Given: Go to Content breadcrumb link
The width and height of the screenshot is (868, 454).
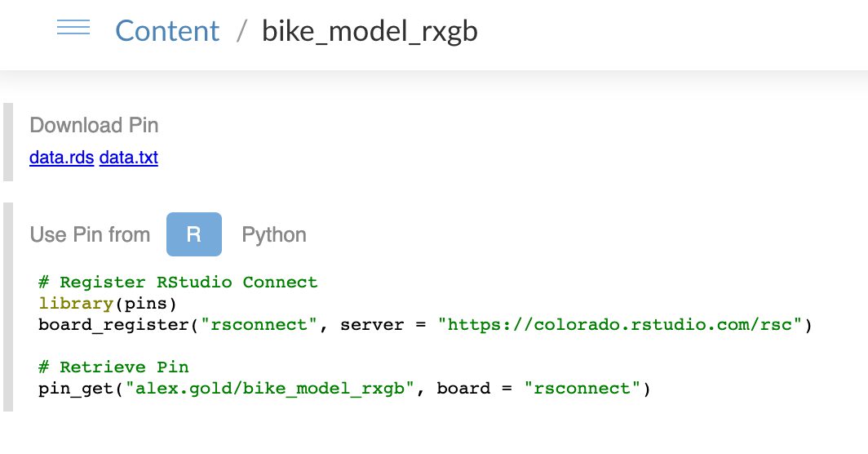Looking at the screenshot, I should pyautogui.click(x=167, y=31).
